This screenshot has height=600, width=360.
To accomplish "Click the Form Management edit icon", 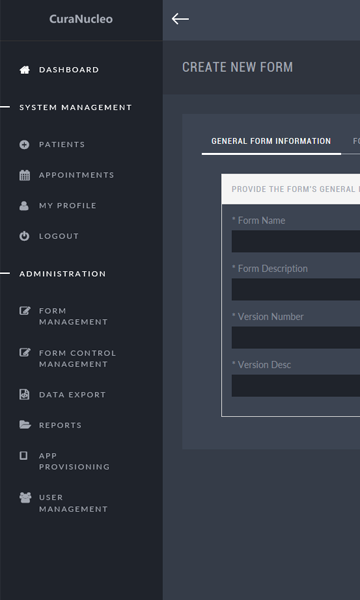I will click(x=25, y=310).
